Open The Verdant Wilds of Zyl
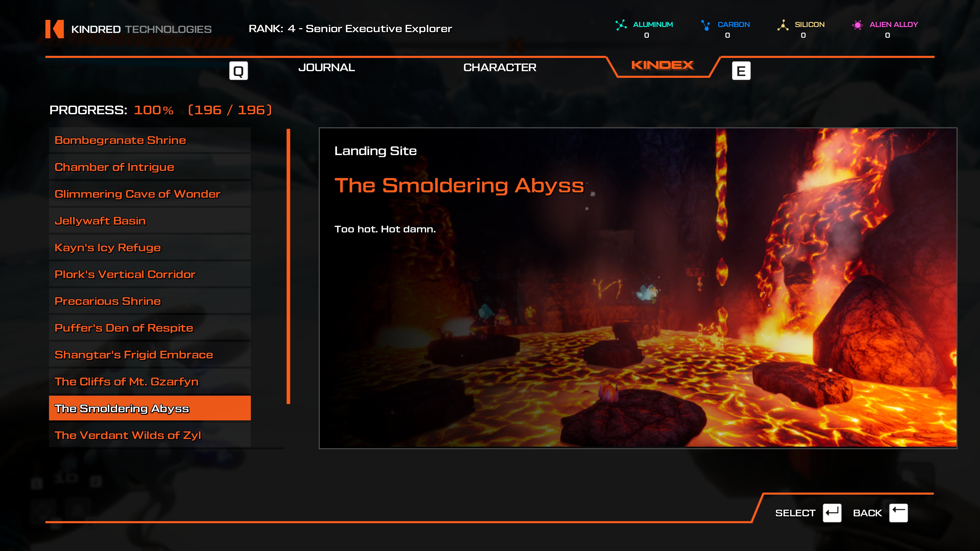This screenshot has height=551, width=980. pyautogui.click(x=150, y=435)
